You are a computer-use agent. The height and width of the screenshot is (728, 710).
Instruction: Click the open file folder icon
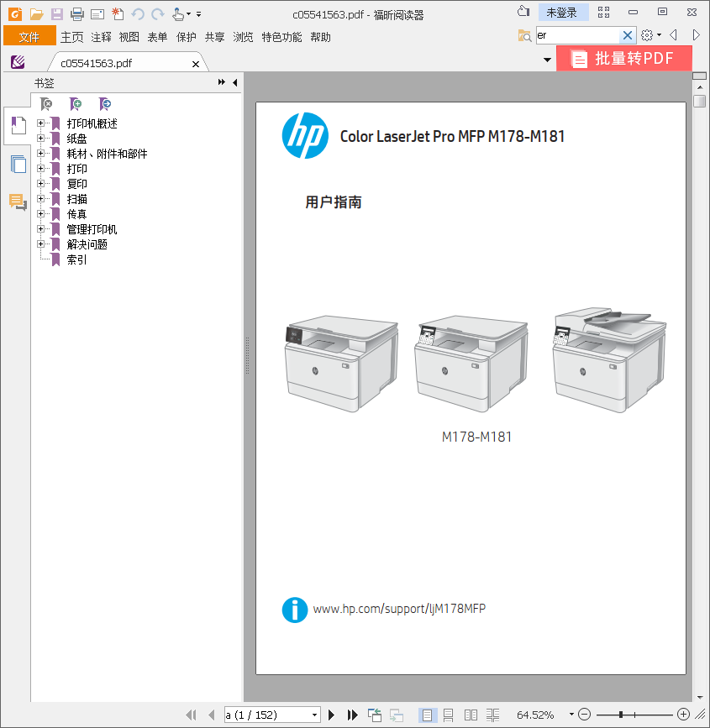coord(36,14)
